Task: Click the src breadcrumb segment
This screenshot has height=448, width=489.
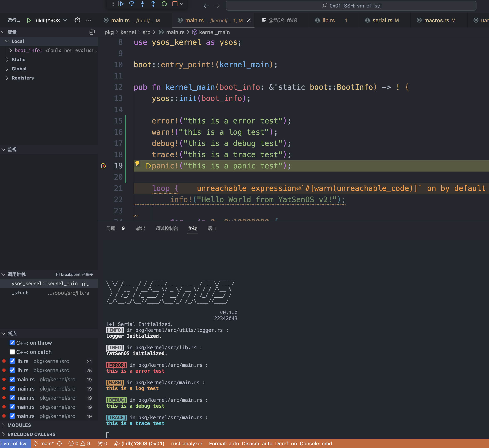Action: pyautogui.click(x=146, y=32)
